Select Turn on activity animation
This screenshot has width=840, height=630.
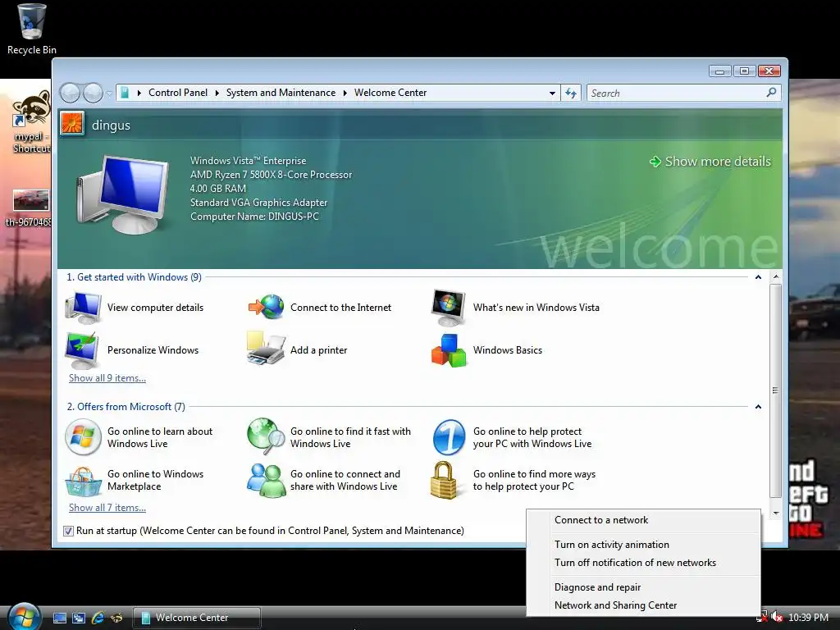point(643,545)
